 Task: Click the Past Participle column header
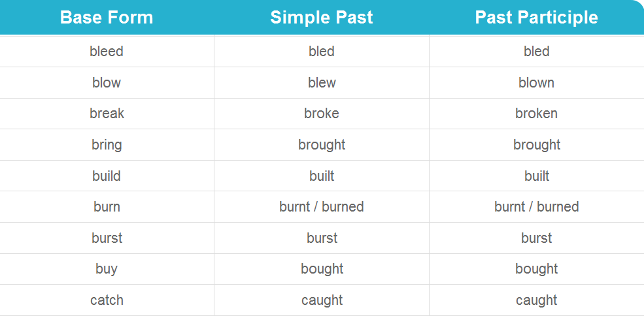[x=536, y=18]
